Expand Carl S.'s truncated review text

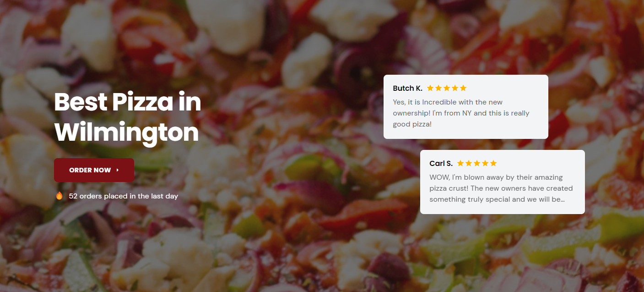[x=501, y=188]
